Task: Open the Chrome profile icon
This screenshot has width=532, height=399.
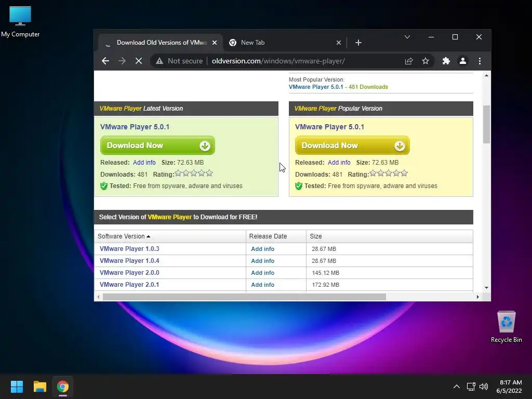Action: click(x=463, y=61)
